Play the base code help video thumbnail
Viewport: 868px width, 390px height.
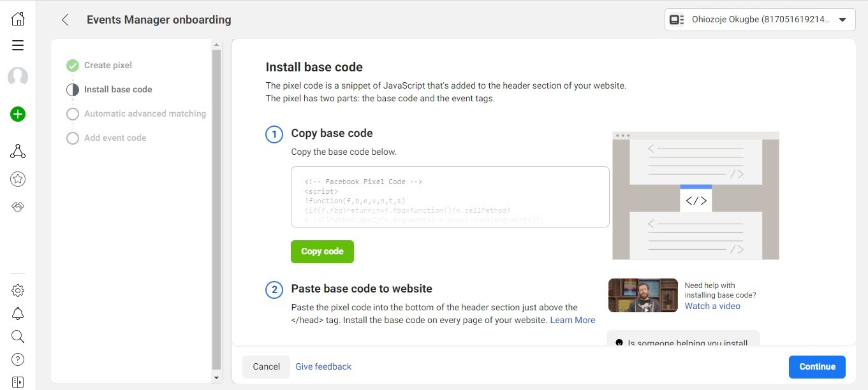coord(643,295)
